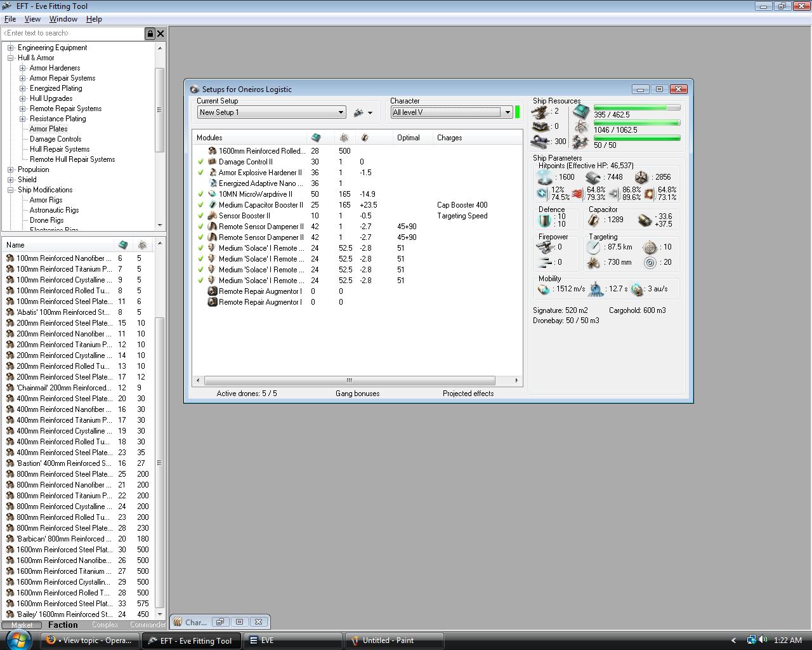Image resolution: width=812 pixels, height=650 pixels.
Task: Toggle the Armor Explosive Hardener II active checkmark
Action: (200, 173)
